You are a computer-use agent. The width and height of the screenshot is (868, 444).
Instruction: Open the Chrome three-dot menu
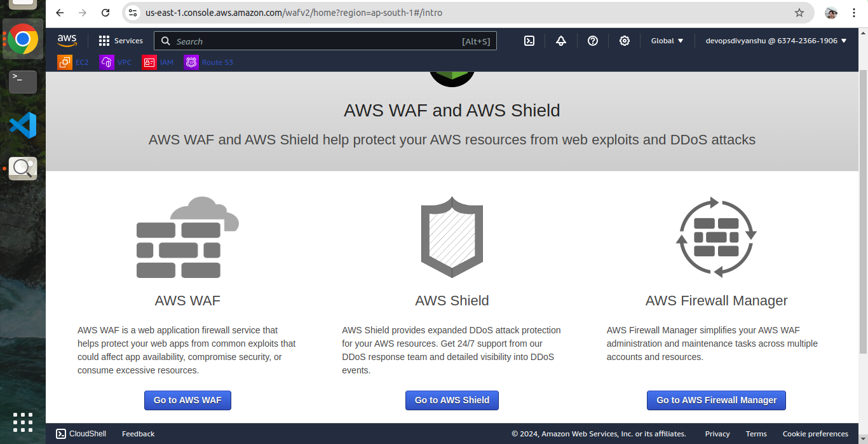(854, 13)
